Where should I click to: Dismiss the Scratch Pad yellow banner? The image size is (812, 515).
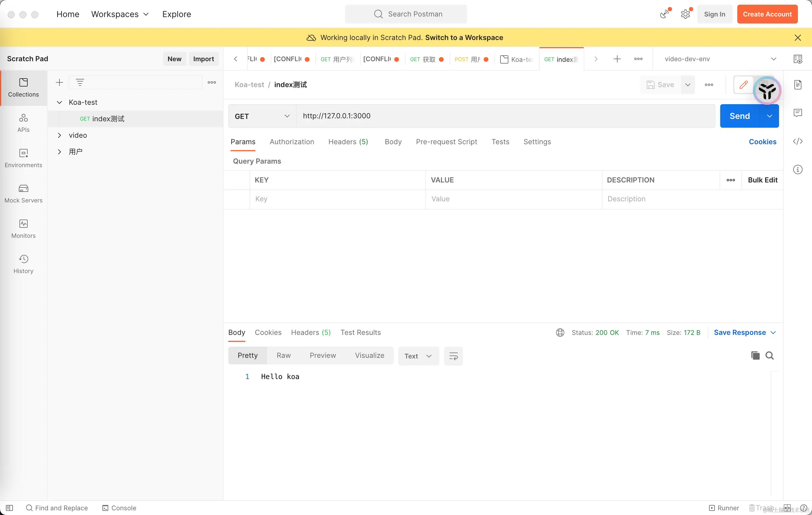click(x=798, y=38)
